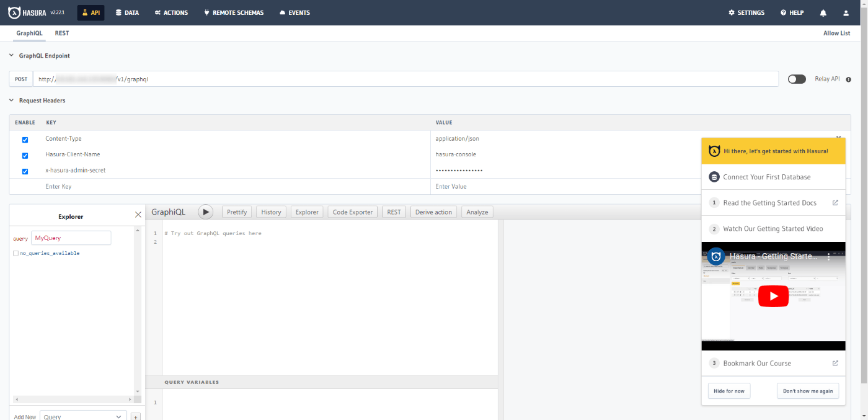Open the HELP menu
The image size is (868, 420).
792,12
